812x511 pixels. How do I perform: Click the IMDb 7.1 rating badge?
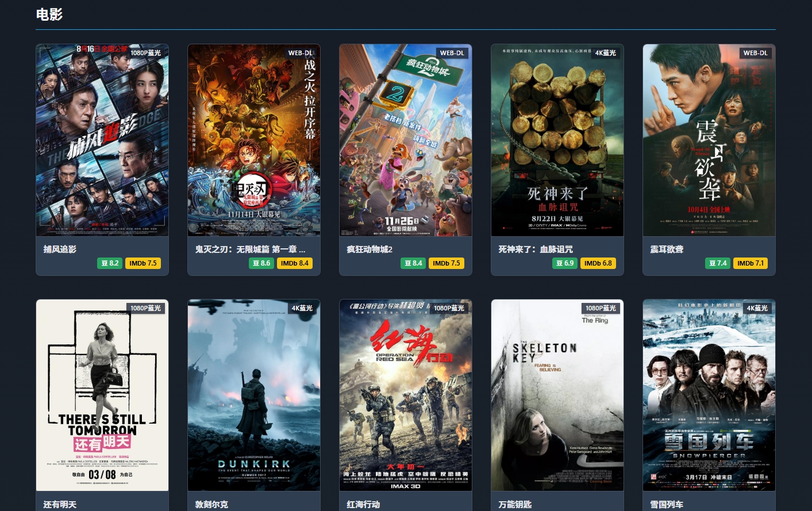750,263
